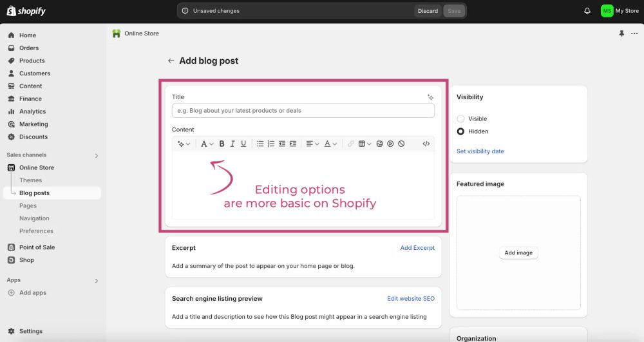Open Point of Sale channel
Image resolution: width=644 pixels, height=342 pixels.
[37, 247]
